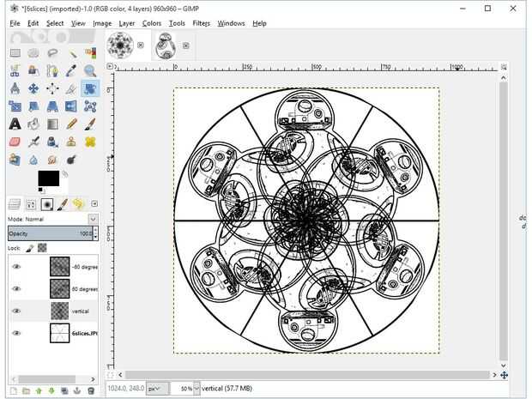Switch to the Layers dock tab
The image size is (532, 399).
[x=15, y=204]
